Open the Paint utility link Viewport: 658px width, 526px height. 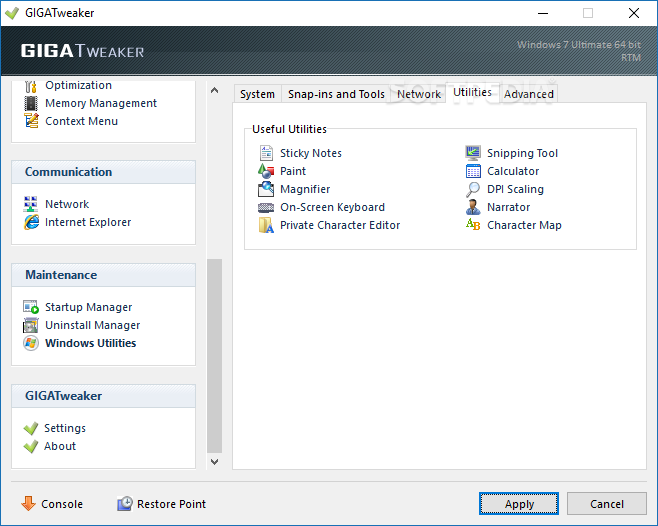point(293,171)
